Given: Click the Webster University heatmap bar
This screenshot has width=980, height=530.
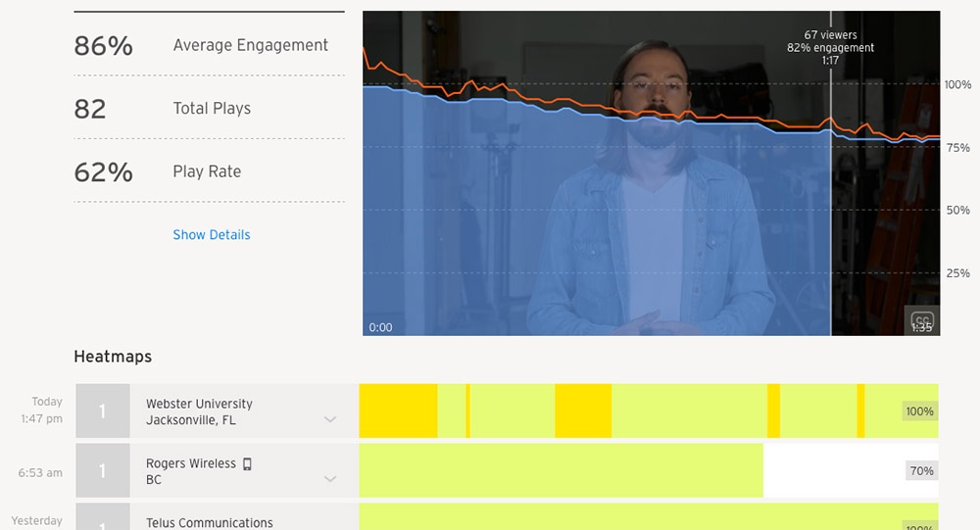Looking at the screenshot, I should pos(627,411).
